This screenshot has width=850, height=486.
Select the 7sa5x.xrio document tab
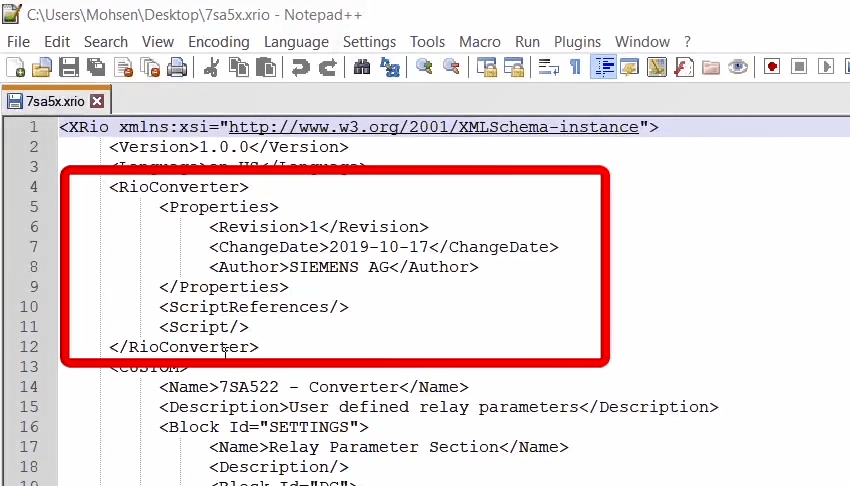(55, 101)
